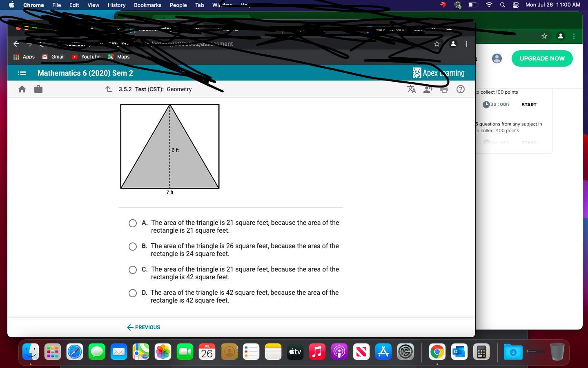Click the print icon in Apex toolbar
Image resolution: width=588 pixels, height=368 pixels.
(x=444, y=89)
